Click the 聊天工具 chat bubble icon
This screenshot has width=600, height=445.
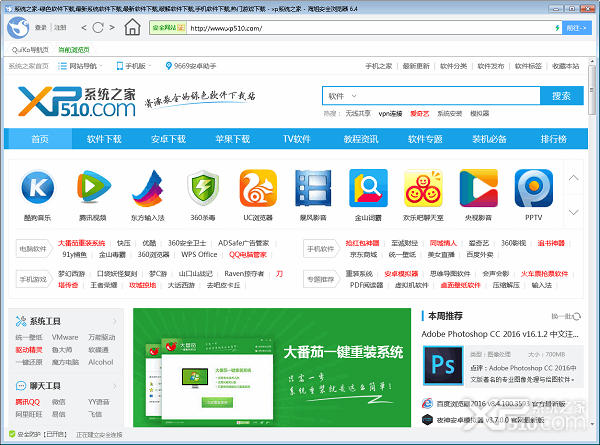pyautogui.click(x=21, y=386)
